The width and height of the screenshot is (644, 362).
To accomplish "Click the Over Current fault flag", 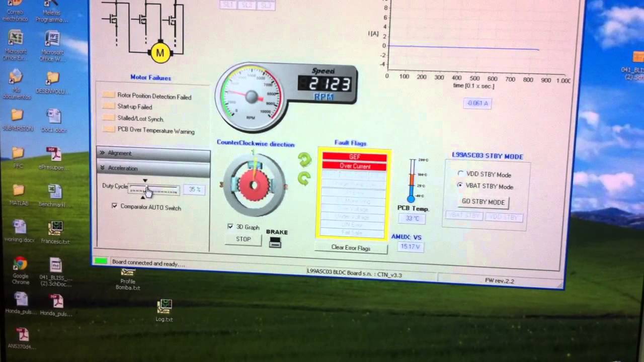I will click(x=355, y=166).
